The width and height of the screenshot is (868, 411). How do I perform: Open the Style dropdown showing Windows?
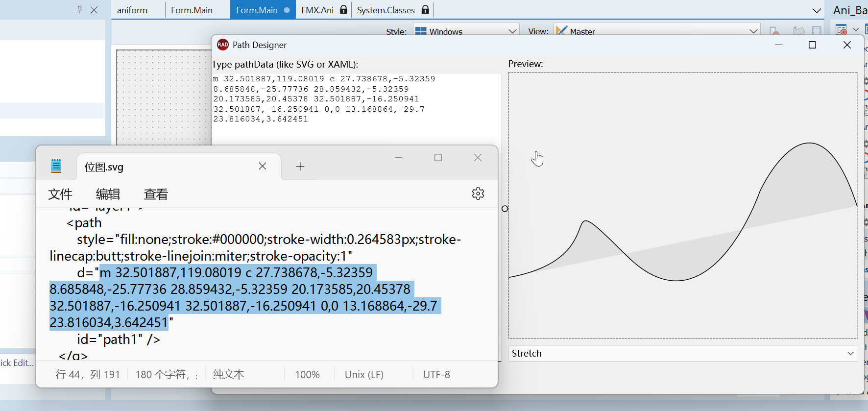point(466,31)
